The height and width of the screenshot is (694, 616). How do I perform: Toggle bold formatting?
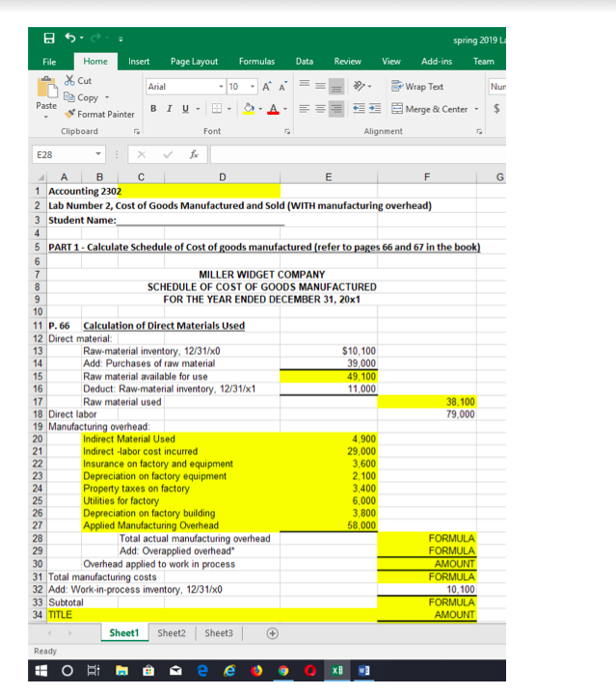click(153, 108)
